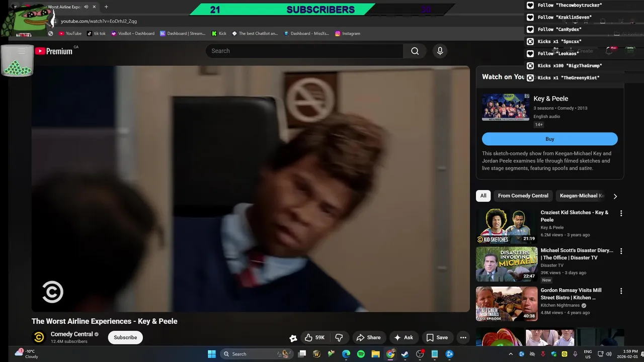Open the Kick bookmark
The height and width of the screenshot is (362, 644).
point(219,33)
